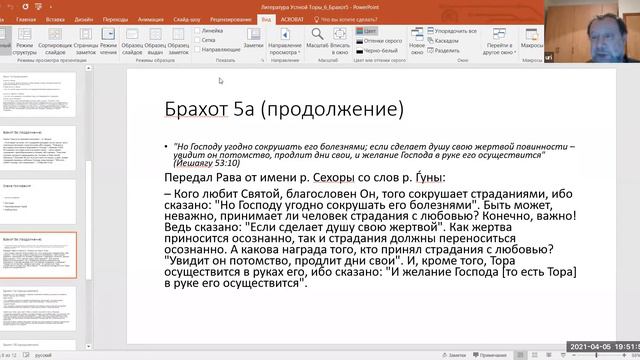Switch to Normal view via status bar icon
The image size is (640, 360).
(x=520, y=355)
